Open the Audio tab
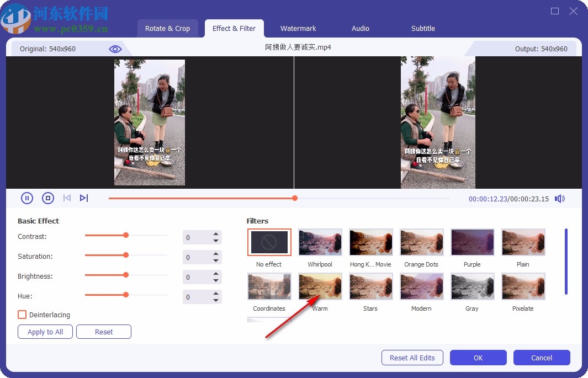The width and height of the screenshot is (588, 378). (x=360, y=28)
